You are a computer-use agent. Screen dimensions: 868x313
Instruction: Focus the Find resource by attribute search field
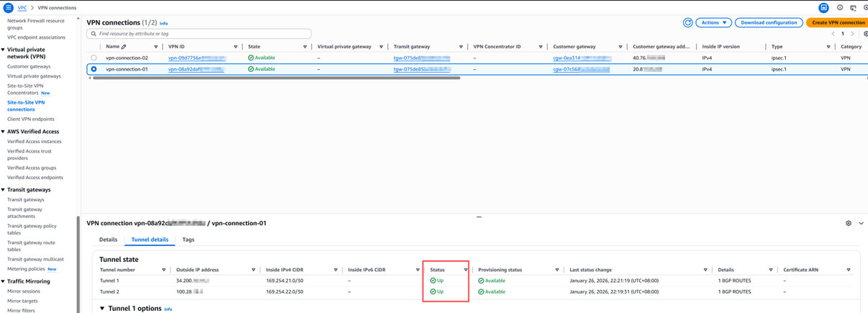pyautogui.click(x=199, y=34)
